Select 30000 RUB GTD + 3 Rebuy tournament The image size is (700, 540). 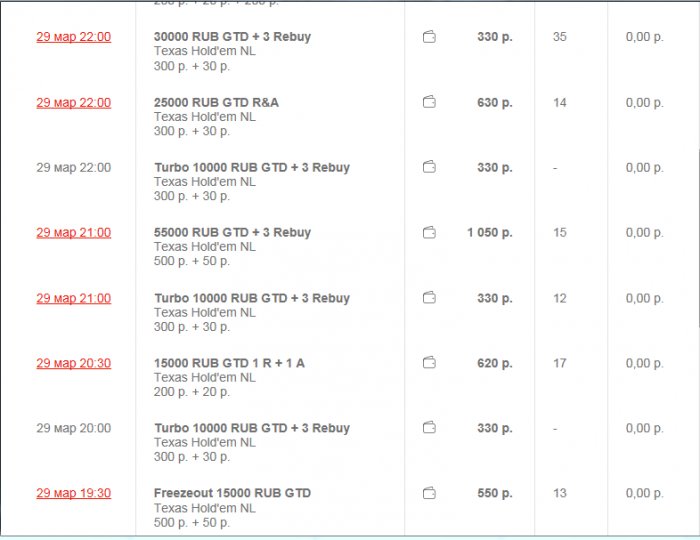(232, 37)
